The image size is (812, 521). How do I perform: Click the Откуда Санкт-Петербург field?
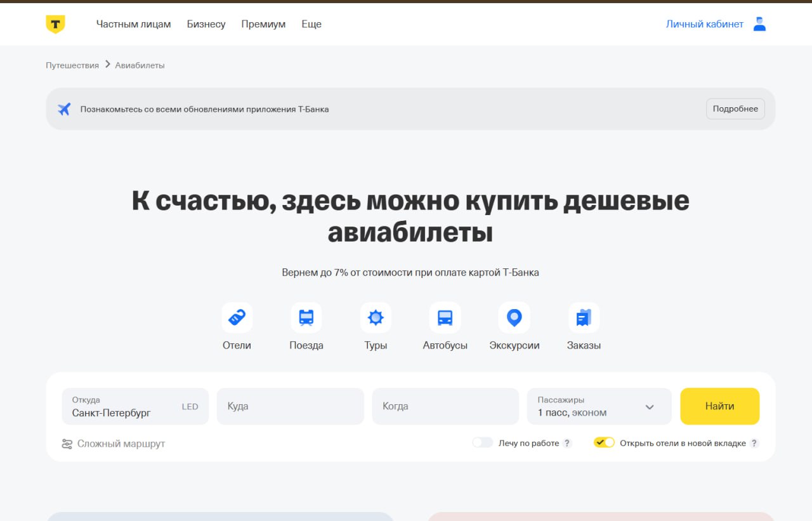(135, 406)
